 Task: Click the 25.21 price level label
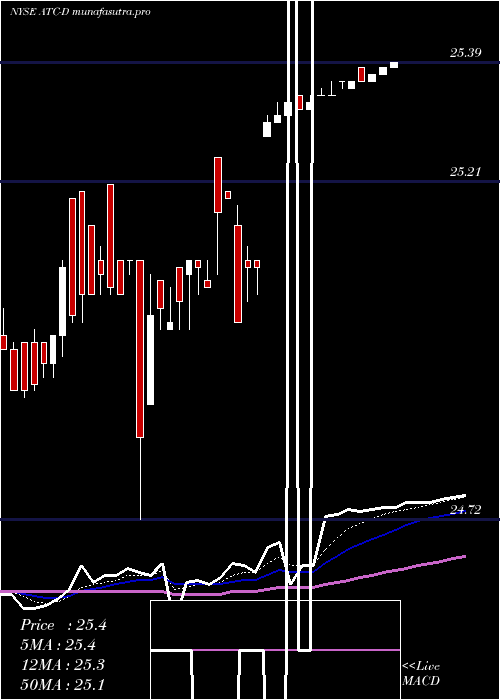(465, 172)
